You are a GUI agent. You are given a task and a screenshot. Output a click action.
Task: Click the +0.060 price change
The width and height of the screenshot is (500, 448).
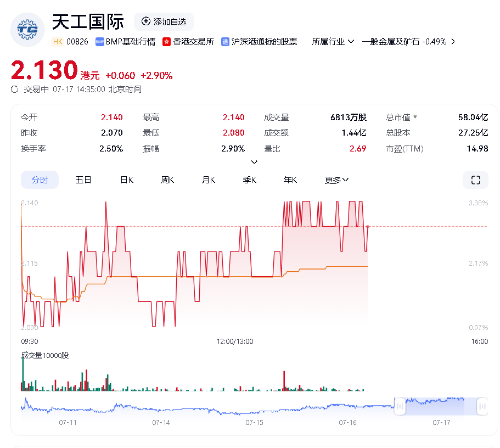point(120,76)
